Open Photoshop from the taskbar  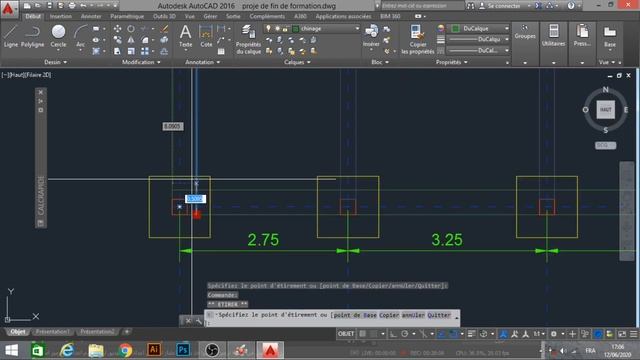pyautogui.click(x=183, y=350)
